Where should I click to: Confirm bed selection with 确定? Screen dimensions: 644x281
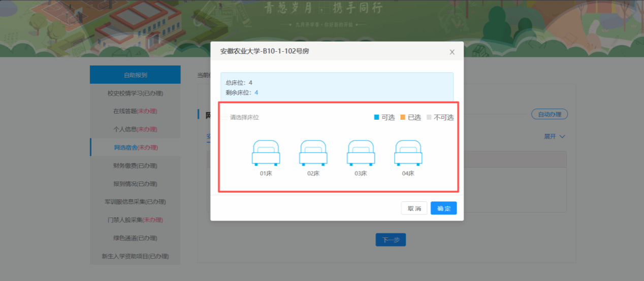[x=444, y=208]
